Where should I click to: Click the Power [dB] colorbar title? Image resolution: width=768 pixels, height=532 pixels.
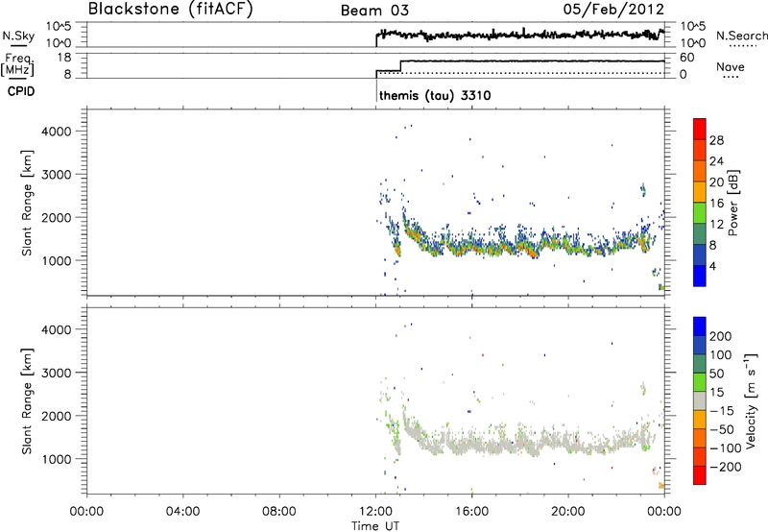(x=733, y=203)
